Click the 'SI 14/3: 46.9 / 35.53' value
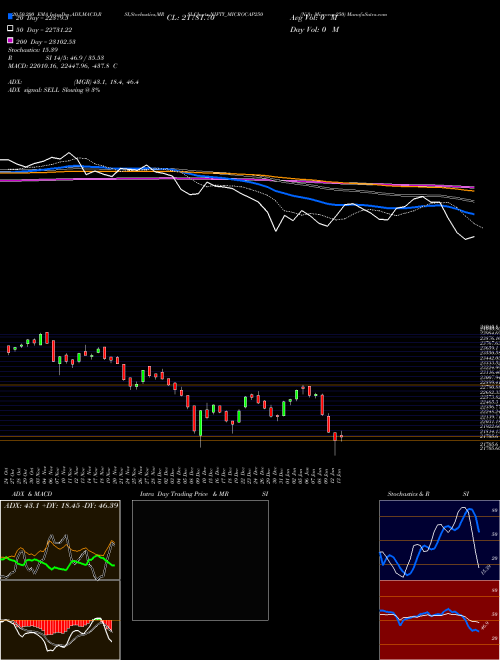This screenshot has width=500, height=660. pos(75,58)
